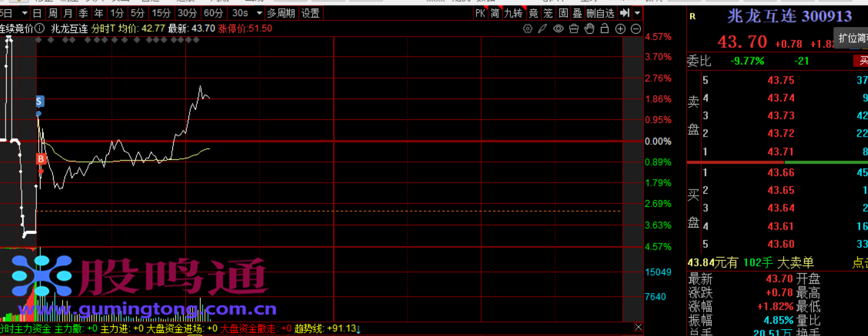868x336 pixels.
Task: Open the toolbox briefcase icon
Action: coord(574,28)
